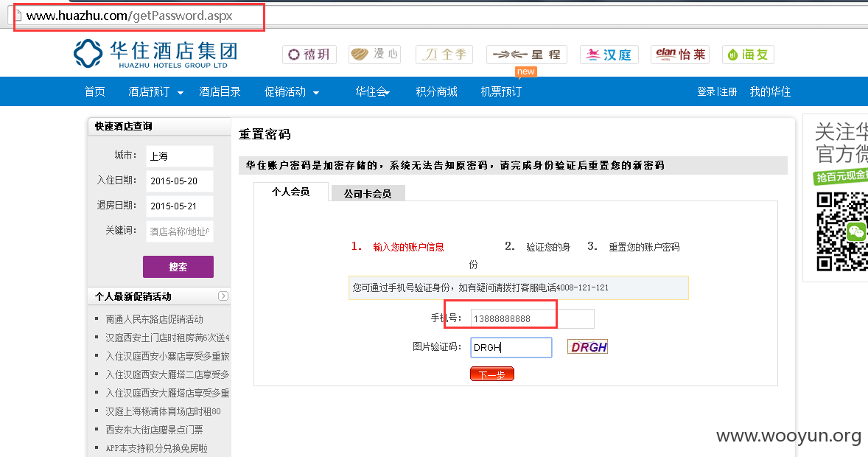The height and width of the screenshot is (457, 868).
Task: Click the 快速酒店查询 panel header
Action: 159,126
